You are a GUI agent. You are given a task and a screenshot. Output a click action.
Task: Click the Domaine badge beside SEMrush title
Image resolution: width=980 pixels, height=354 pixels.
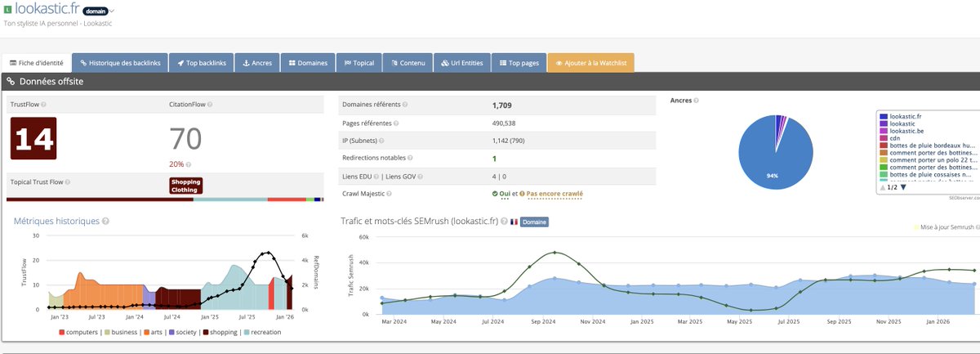535,222
